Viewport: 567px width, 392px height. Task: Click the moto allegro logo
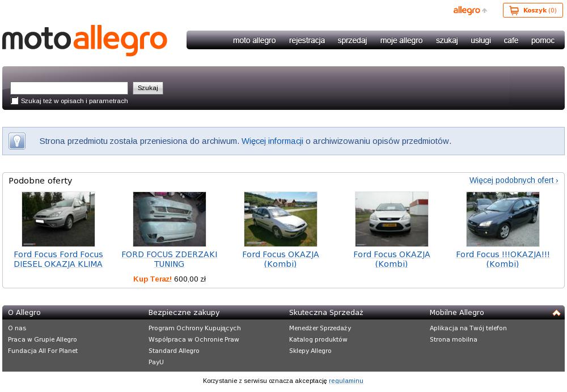84,40
